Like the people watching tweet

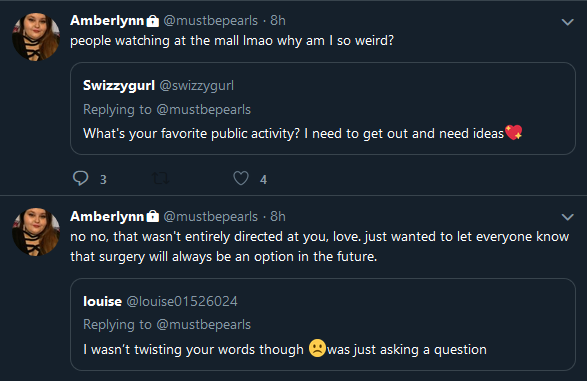tap(241, 179)
